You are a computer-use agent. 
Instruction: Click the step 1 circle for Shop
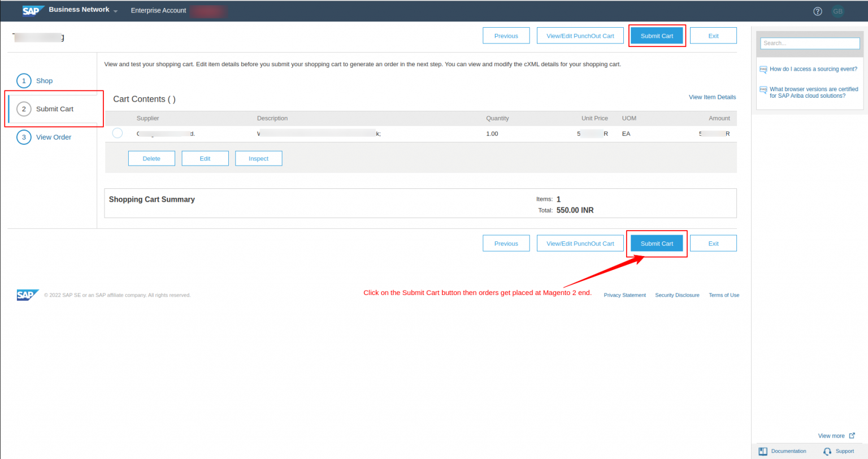point(24,81)
